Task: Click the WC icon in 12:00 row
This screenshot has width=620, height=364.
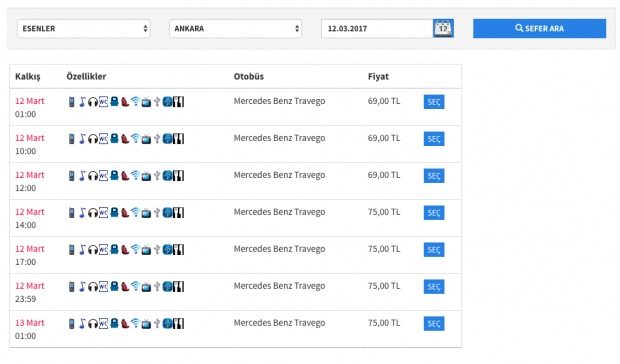Action: 104,175
